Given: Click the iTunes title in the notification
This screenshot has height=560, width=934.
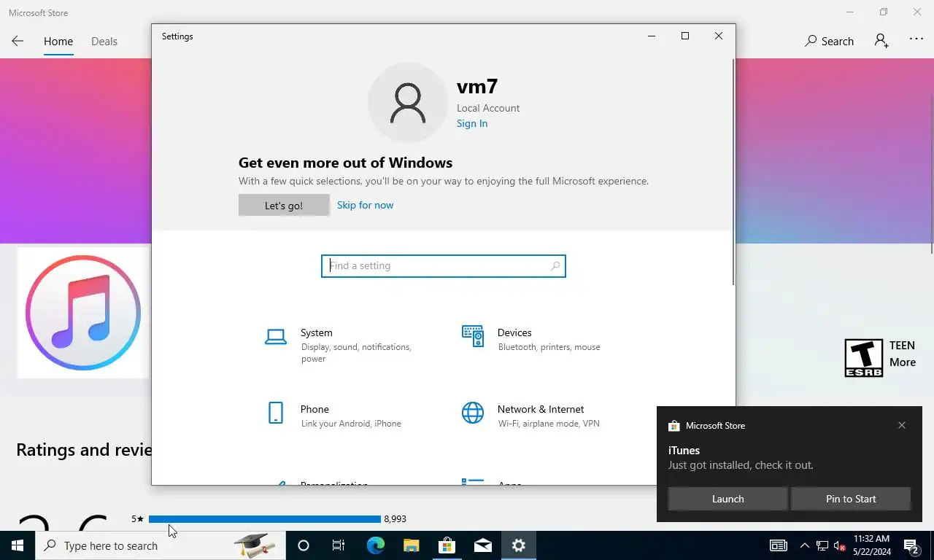Looking at the screenshot, I should [x=684, y=451].
